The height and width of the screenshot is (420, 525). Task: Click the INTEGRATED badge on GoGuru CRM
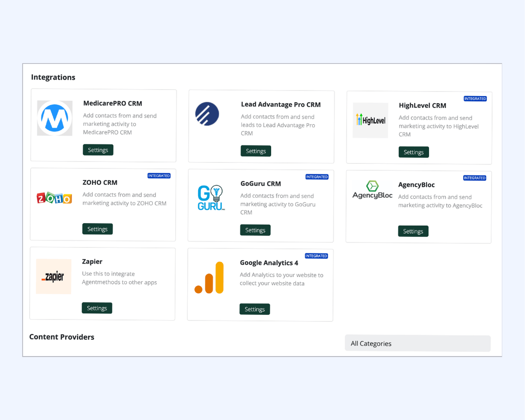click(x=317, y=177)
